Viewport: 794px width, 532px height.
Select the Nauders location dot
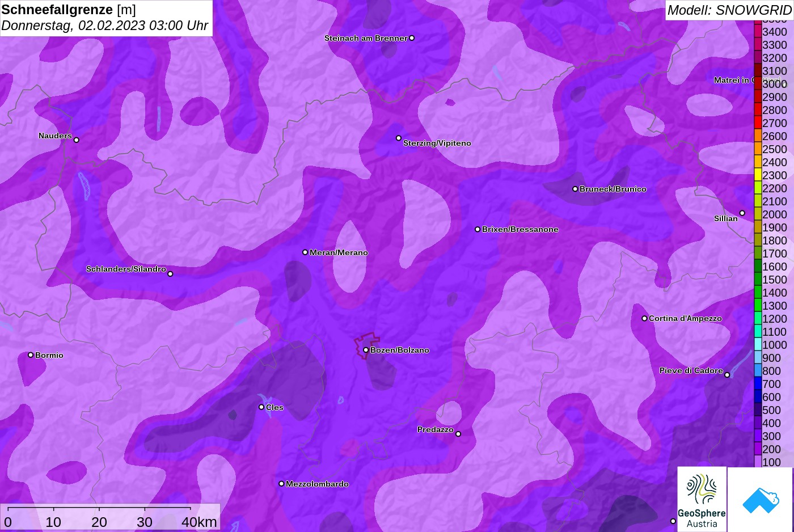tap(77, 140)
